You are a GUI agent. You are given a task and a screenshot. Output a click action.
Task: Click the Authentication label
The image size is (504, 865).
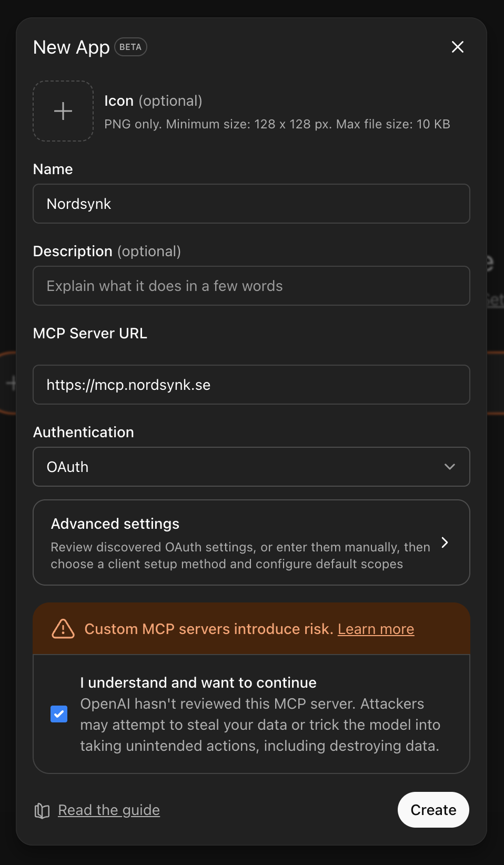[84, 432]
